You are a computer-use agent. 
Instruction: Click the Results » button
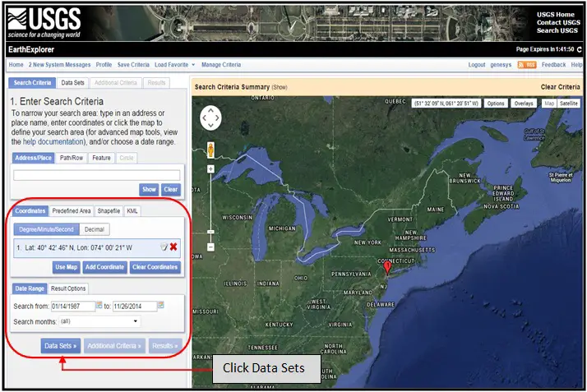(x=165, y=346)
